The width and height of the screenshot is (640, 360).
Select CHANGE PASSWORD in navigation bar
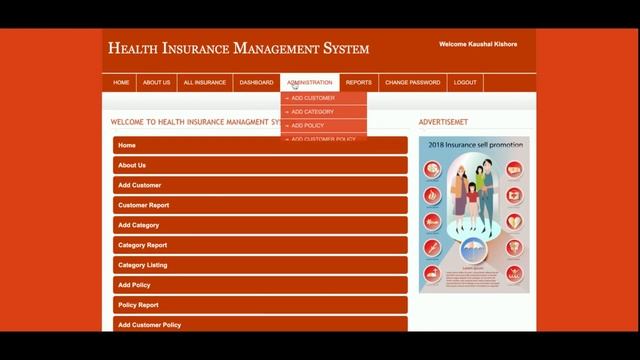click(x=413, y=82)
